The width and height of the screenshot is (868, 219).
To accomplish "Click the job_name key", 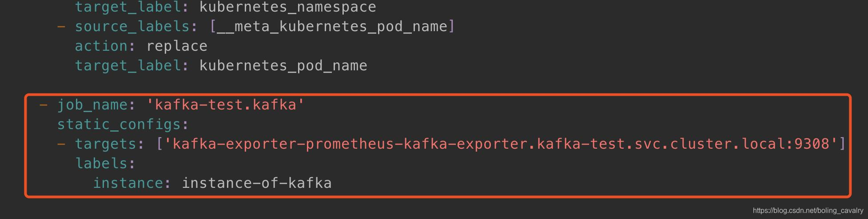I will [x=92, y=105].
